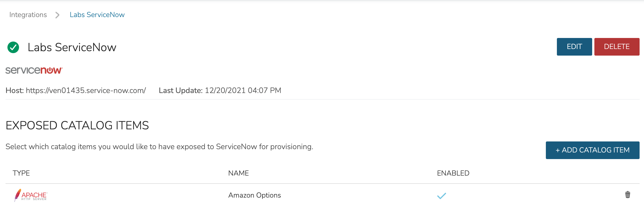Sort by the NAME column header
Screen dimensions: 644x213
click(x=238, y=173)
